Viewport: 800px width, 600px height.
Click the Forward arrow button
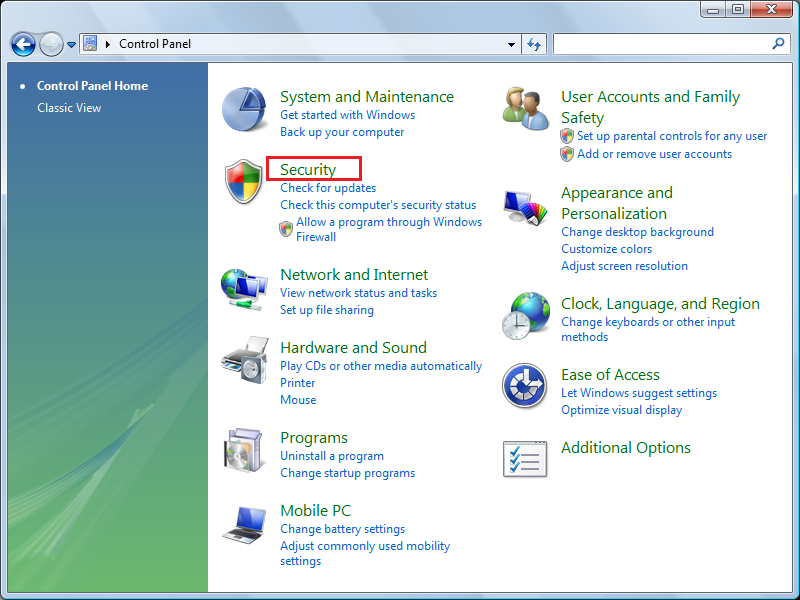click(x=51, y=44)
